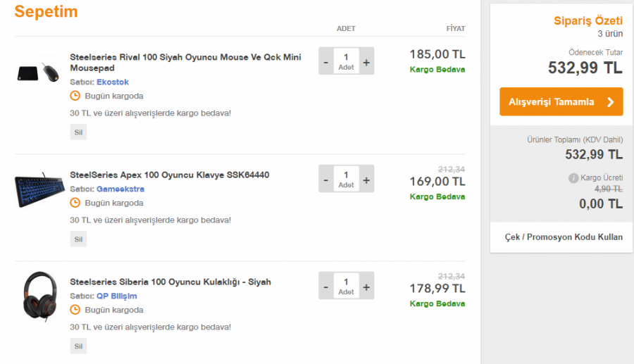Open seller Gameekstra link

click(x=120, y=189)
